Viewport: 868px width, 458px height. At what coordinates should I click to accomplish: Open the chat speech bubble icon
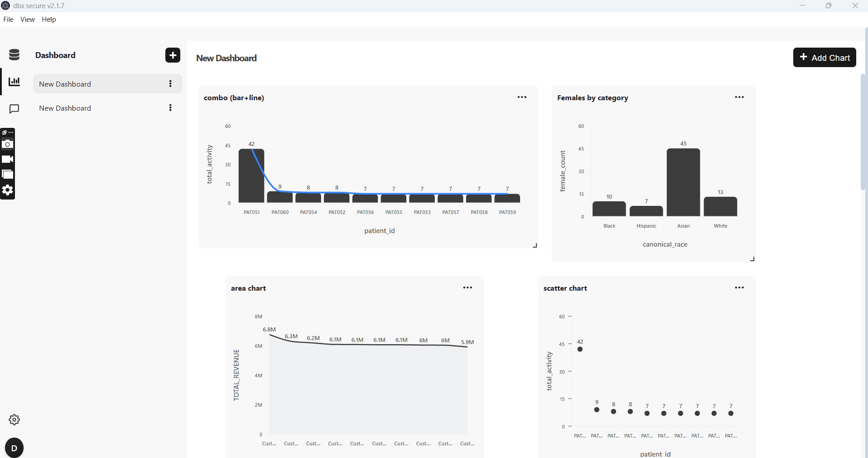[x=14, y=109]
